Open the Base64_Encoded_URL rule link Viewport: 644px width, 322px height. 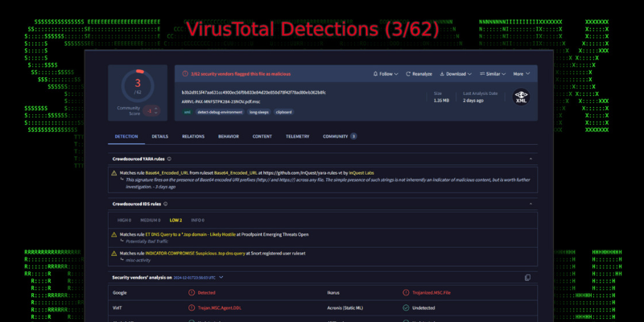pos(167,173)
